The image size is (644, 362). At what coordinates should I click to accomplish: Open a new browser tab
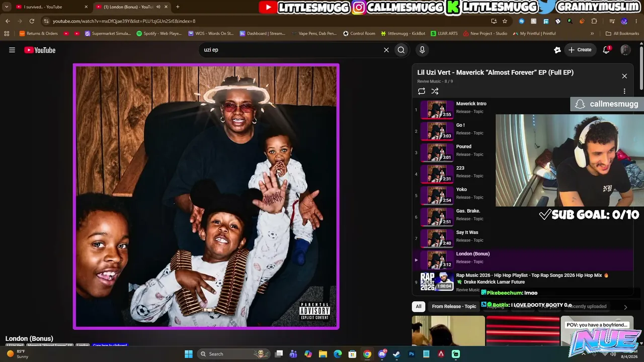tap(178, 7)
